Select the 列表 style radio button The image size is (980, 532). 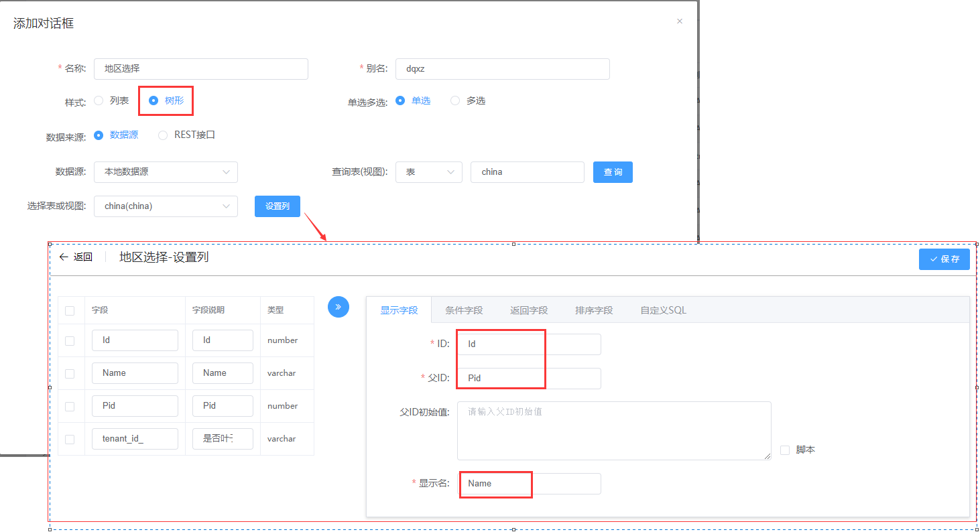[99, 101]
